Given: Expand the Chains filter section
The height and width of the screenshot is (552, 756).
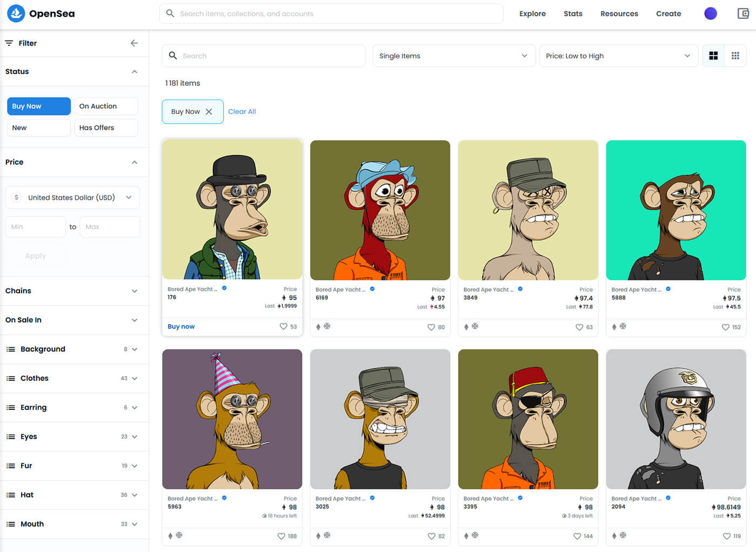Looking at the screenshot, I should coord(74,291).
